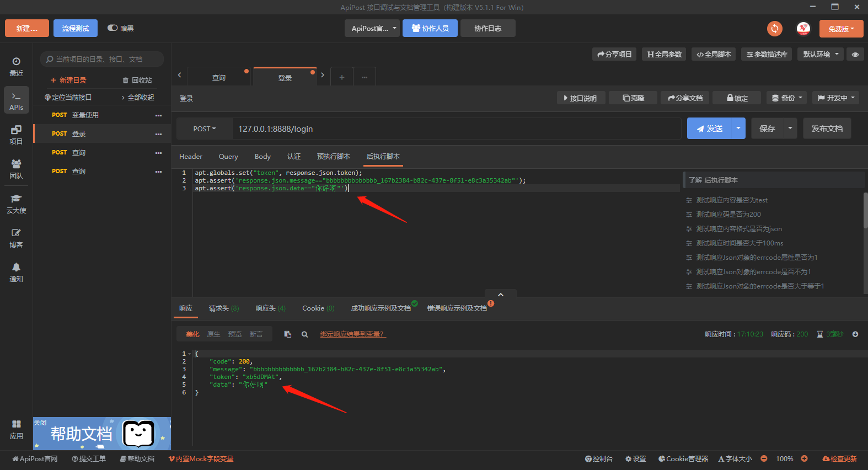868x470 pixels.
Task: Click the 保存 save button
Action: point(767,128)
